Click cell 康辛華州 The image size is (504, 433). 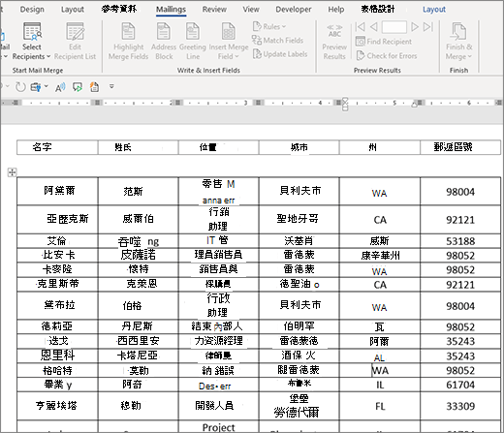(380, 256)
